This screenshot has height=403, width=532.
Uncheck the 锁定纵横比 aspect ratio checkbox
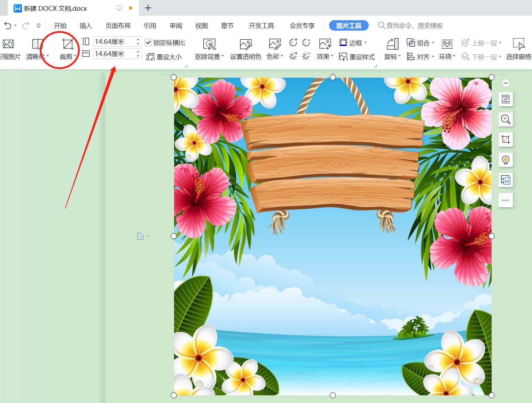[x=148, y=42]
